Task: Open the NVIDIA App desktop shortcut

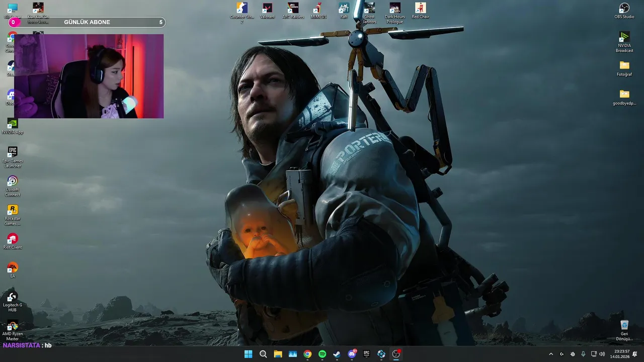Action: click(x=13, y=126)
